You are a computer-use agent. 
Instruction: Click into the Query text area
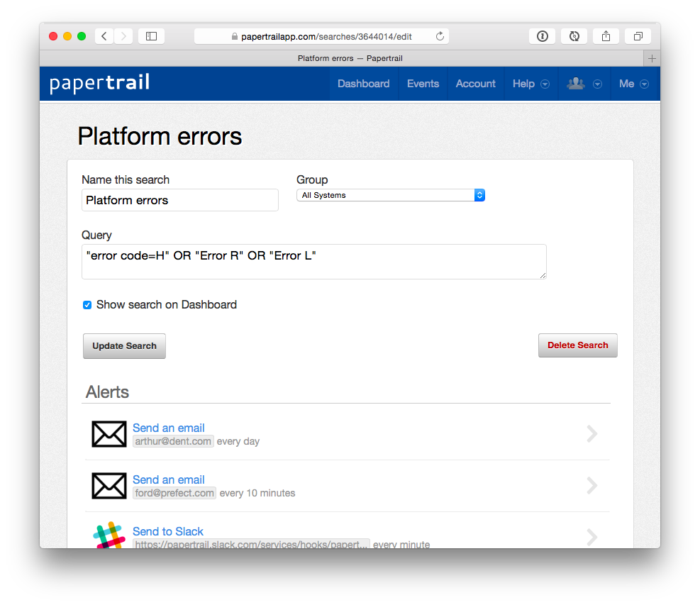[x=314, y=262]
